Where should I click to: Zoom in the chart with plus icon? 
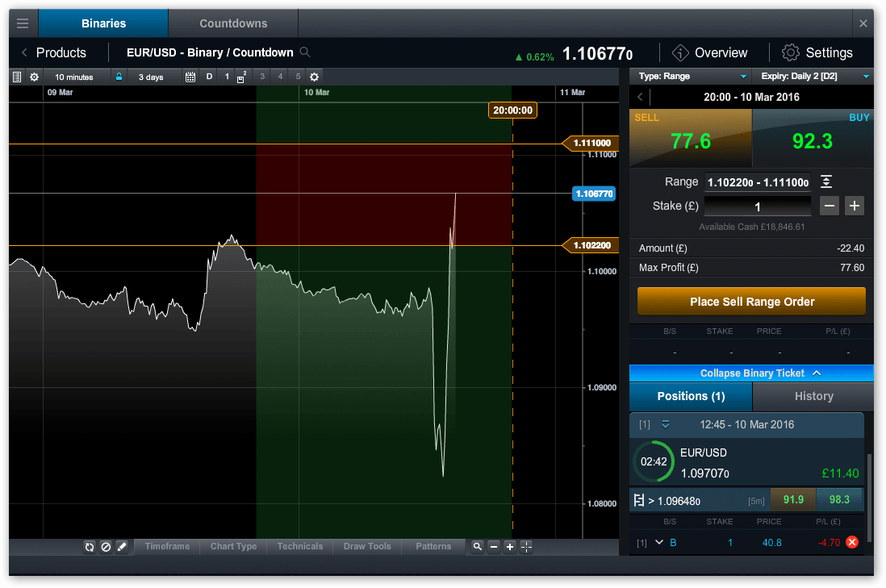pyautogui.click(x=510, y=547)
